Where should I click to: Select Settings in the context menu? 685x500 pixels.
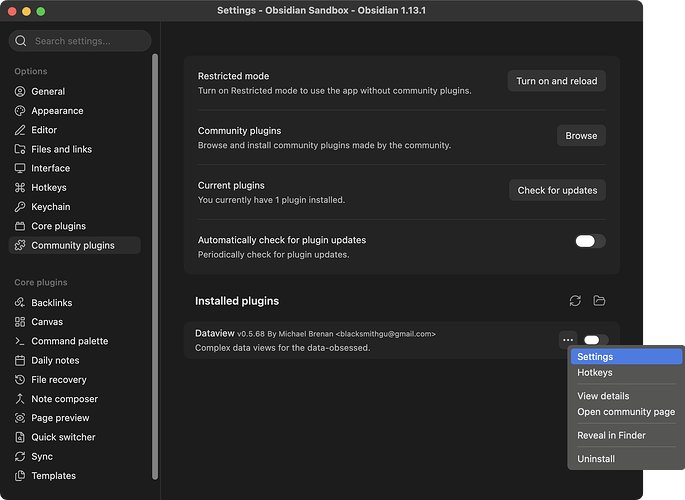pyautogui.click(x=626, y=356)
